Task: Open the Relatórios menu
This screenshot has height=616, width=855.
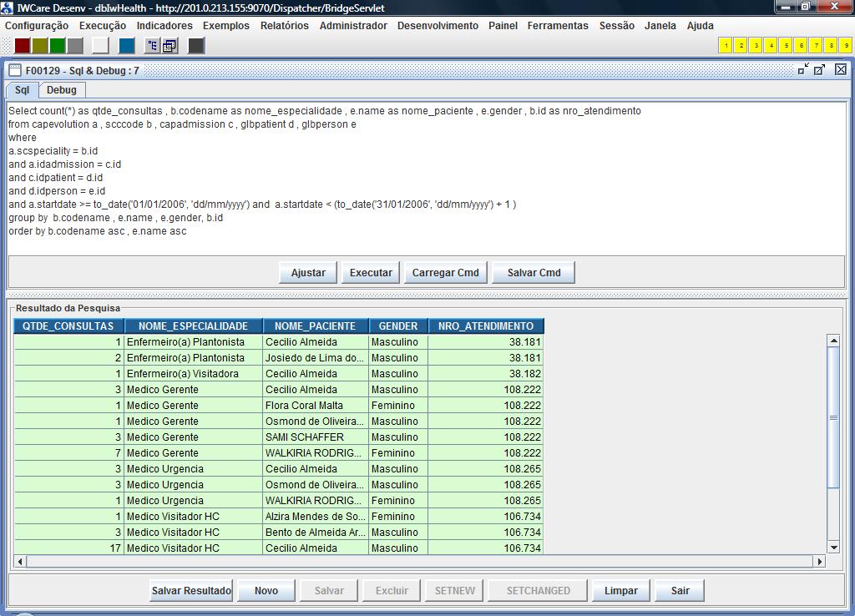Action: [x=285, y=26]
